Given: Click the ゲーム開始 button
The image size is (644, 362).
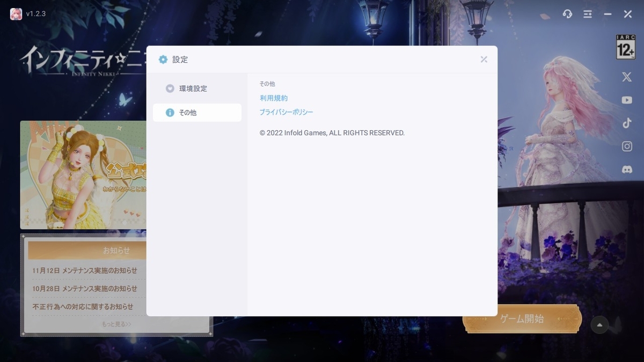Looking at the screenshot, I should click(522, 319).
